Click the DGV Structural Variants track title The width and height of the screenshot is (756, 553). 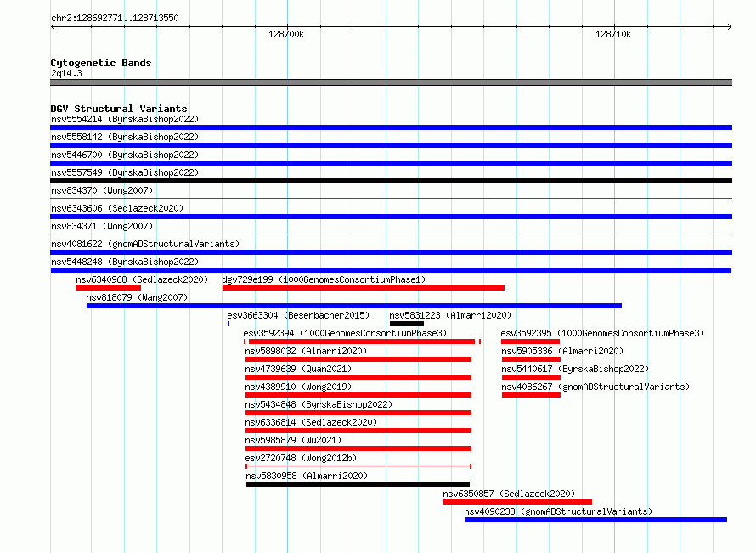click(x=119, y=109)
